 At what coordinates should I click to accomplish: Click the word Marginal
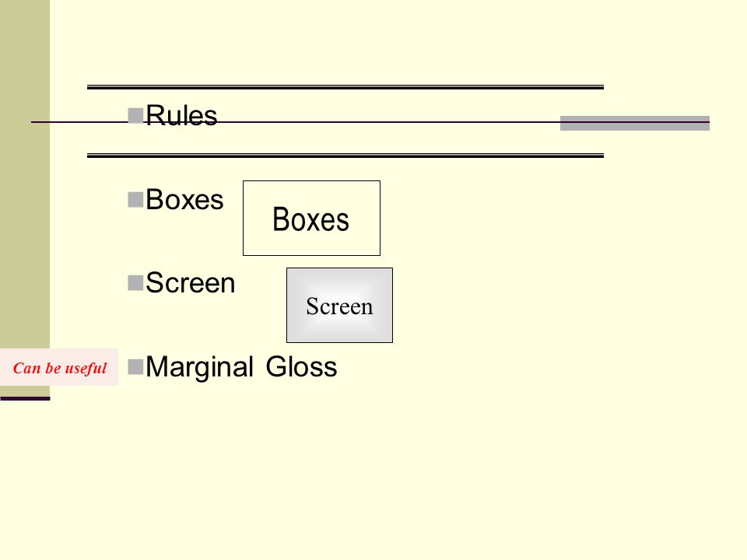(x=199, y=367)
